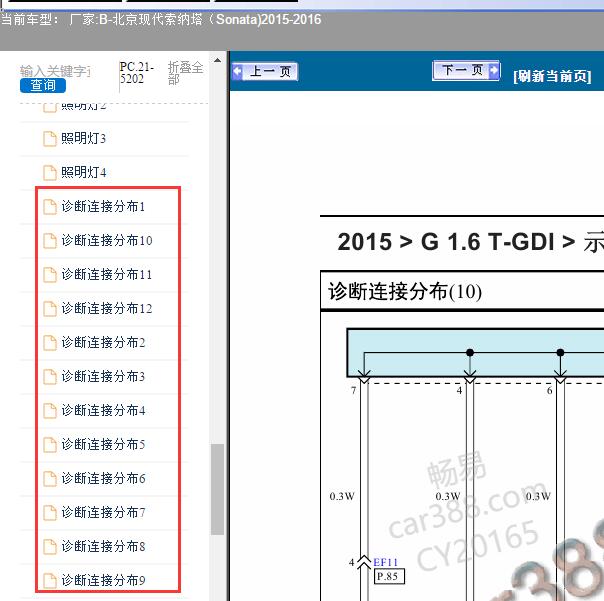Screen dimensions: 604x601
Task: Click the page icon beside 诊断连接分布12
Action: click(x=50, y=309)
